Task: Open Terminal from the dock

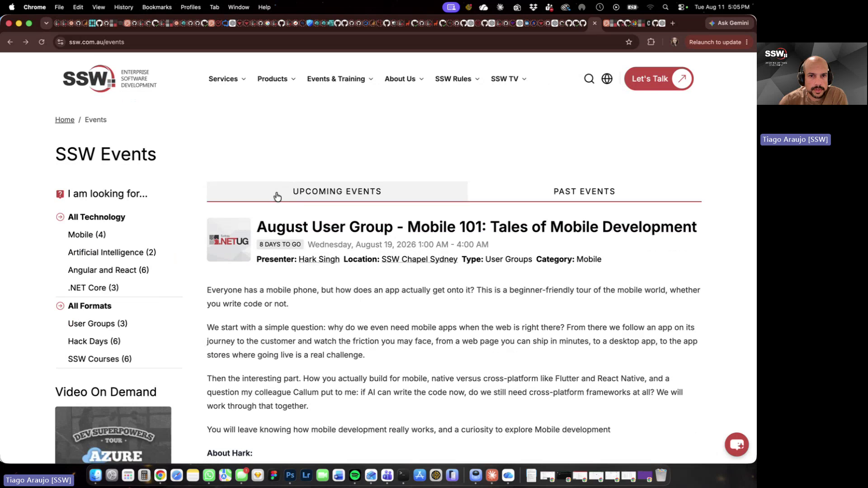Action: (x=403, y=475)
